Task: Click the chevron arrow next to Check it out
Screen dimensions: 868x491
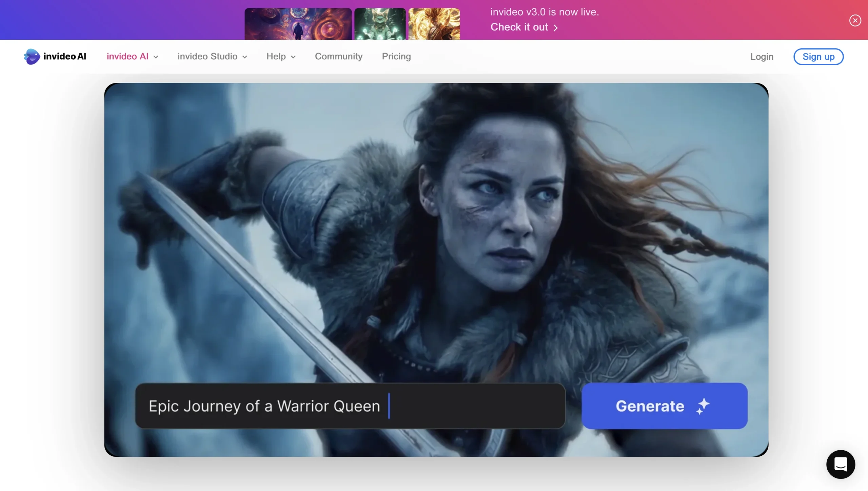Action: pyautogui.click(x=556, y=27)
